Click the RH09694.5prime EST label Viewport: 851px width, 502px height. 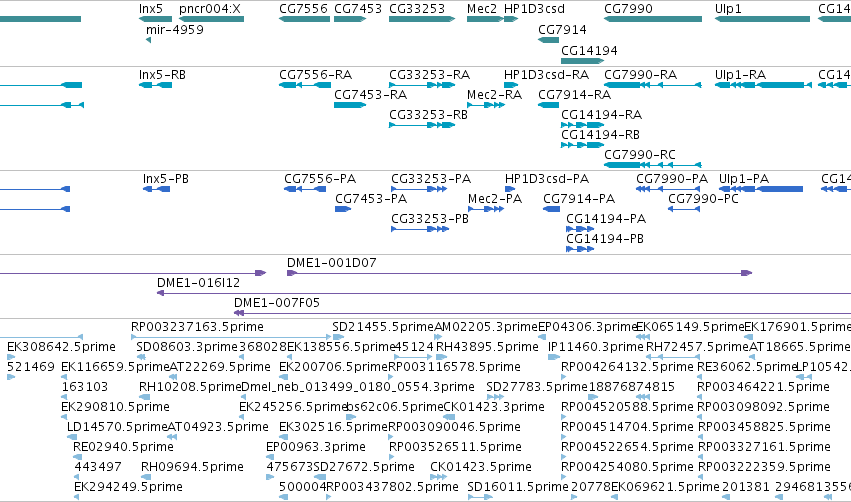click(192, 467)
